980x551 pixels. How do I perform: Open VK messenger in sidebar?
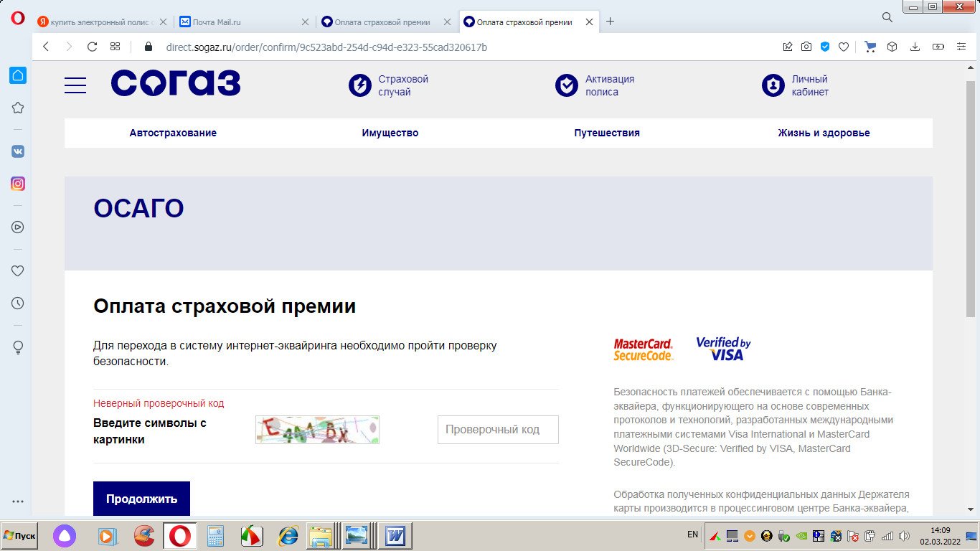18,151
